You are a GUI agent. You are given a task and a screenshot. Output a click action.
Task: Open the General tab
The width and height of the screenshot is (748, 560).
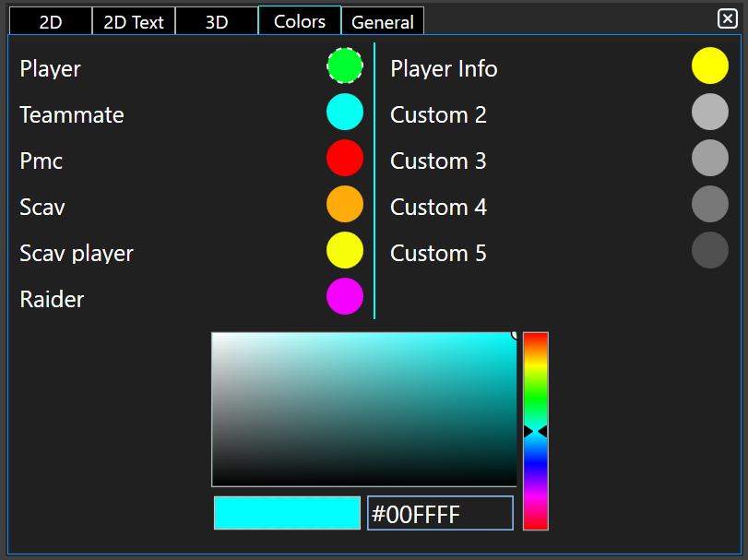tap(383, 22)
